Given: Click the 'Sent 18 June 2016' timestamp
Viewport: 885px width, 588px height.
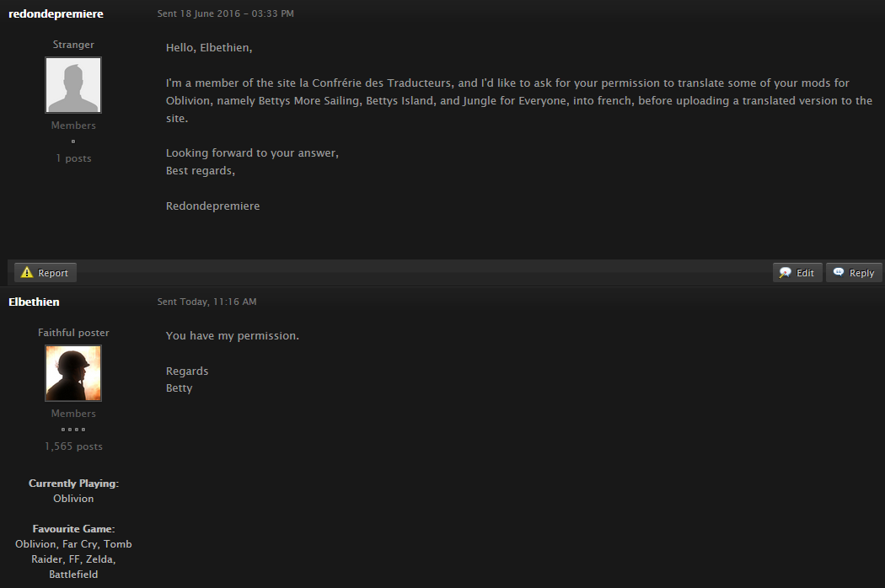Looking at the screenshot, I should coord(225,13).
